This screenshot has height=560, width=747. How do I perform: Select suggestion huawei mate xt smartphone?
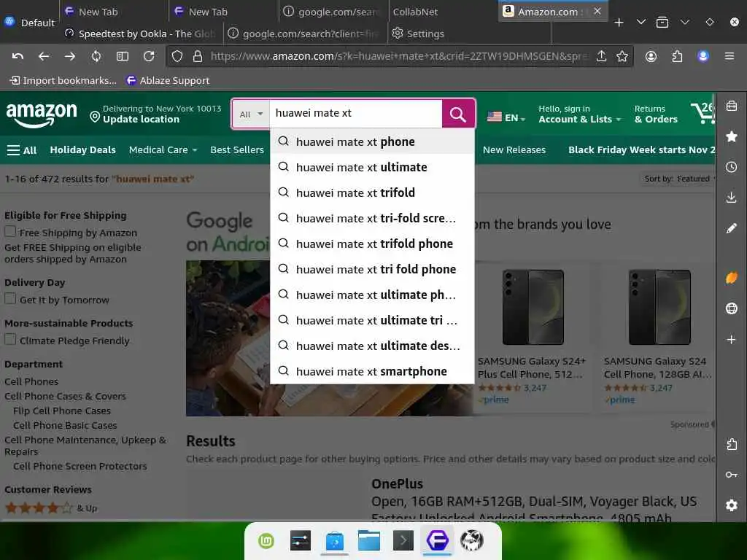[x=372, y=371]
